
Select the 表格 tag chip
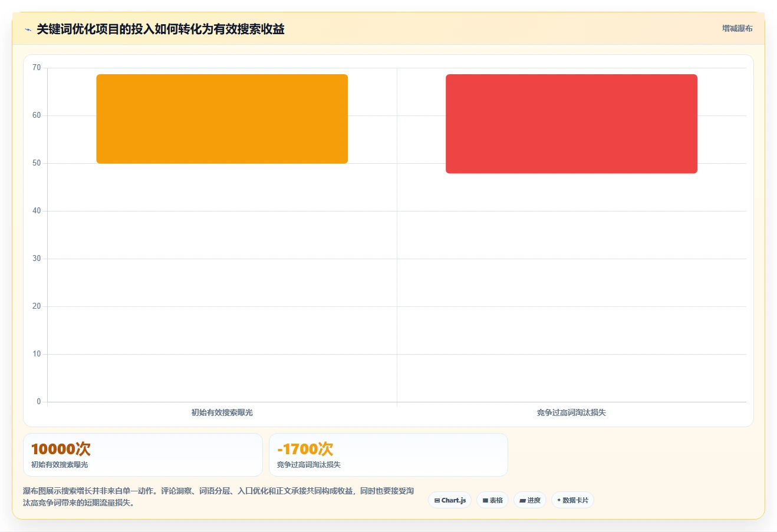tap(492, 500)
